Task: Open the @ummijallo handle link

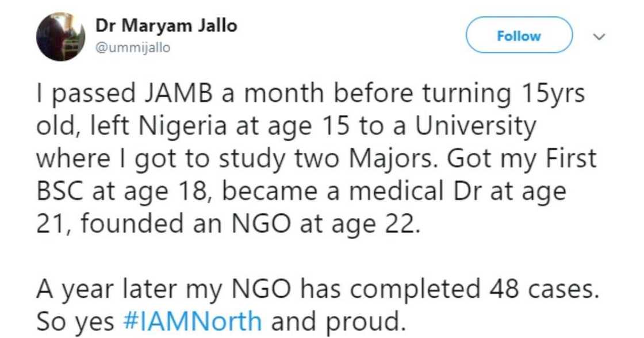Action: click(x=131, y=48)
